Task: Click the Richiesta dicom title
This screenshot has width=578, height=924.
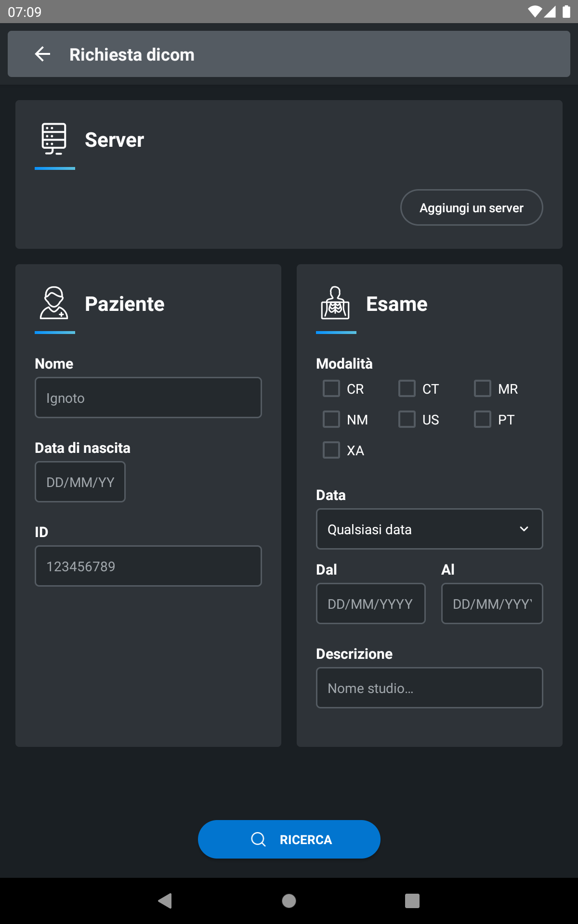Action: [132, 54]
